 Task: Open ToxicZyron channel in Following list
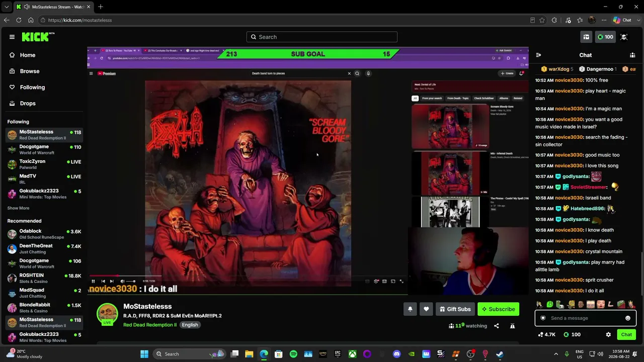pos(44,164)
